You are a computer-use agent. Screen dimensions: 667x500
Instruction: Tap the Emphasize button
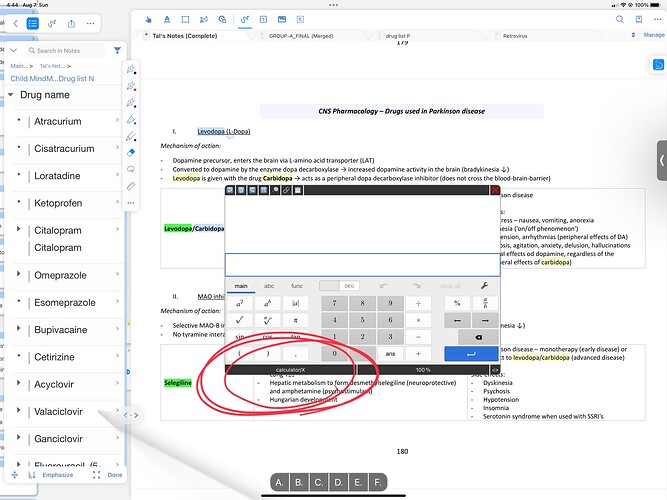[57, 475]
